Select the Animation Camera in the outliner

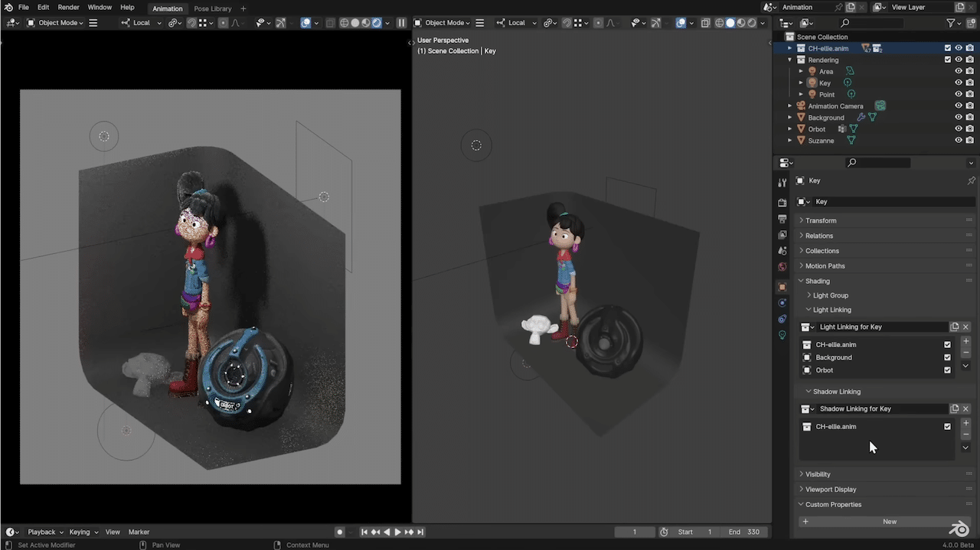[x=837, y=106]
